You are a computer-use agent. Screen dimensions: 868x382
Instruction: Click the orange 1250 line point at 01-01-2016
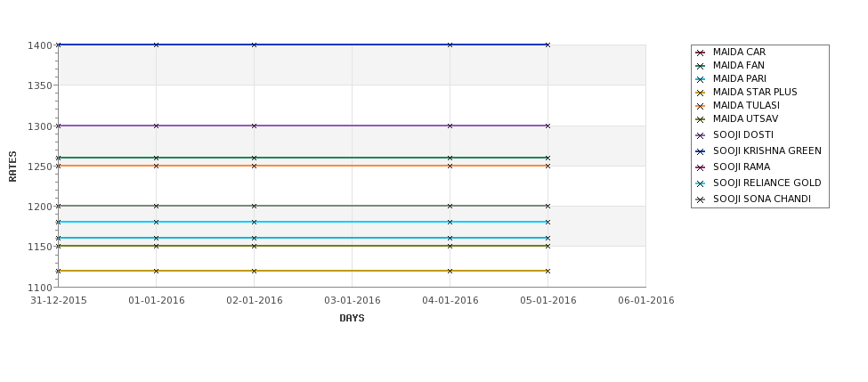156,166
